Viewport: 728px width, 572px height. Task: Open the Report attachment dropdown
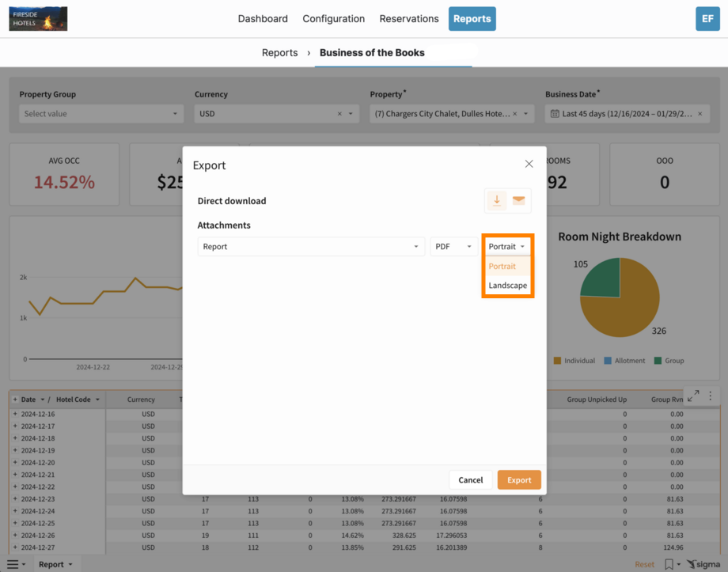[x=311, y=247]
